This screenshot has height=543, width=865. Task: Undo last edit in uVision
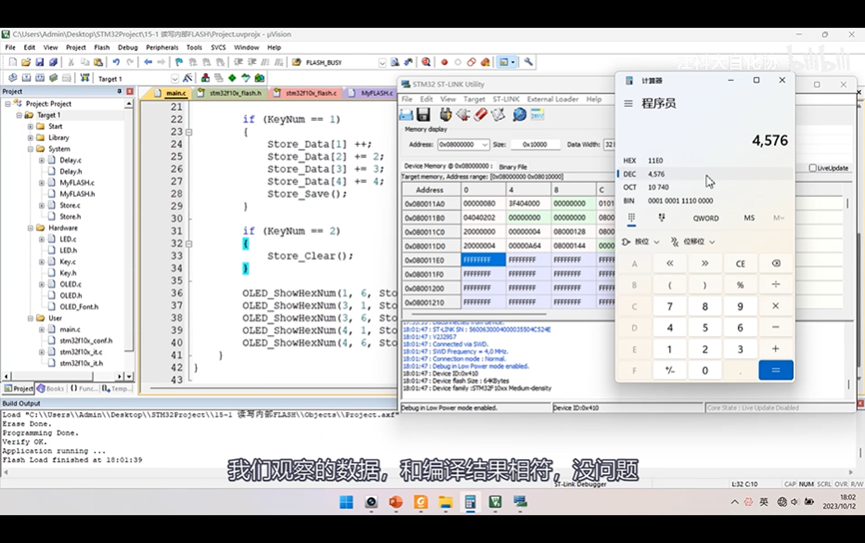coord(116,62)
